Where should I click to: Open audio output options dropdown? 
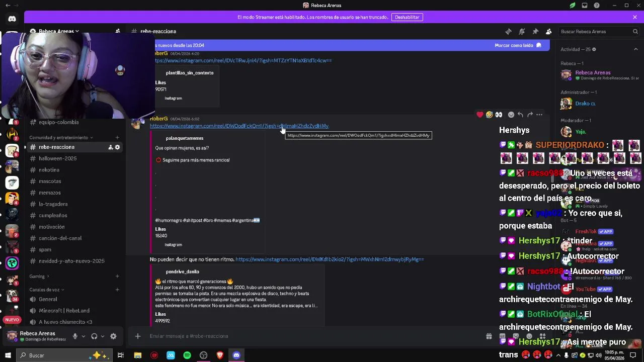[x=102, y=336]
